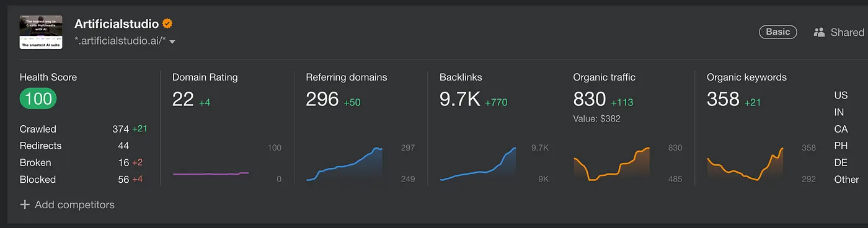Click the Shared people icon
The width and height of the screenshot is (868, 228).
(819, 32)
